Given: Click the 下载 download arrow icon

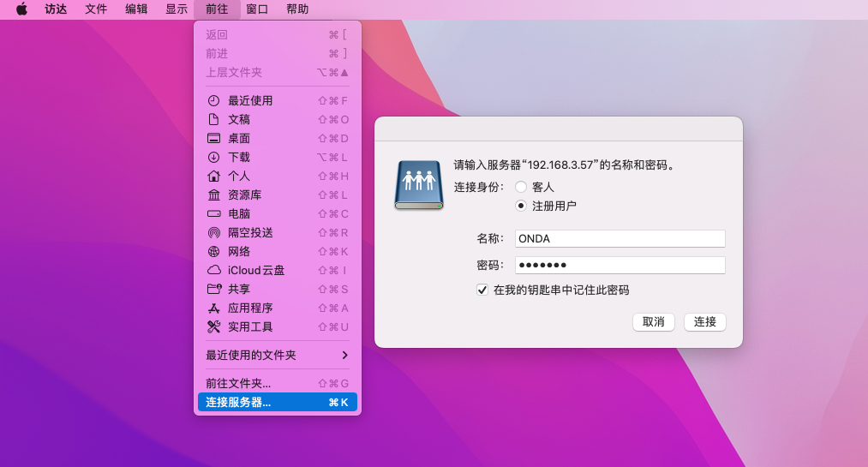Looking at the screenshot, I should coord(213,157).
